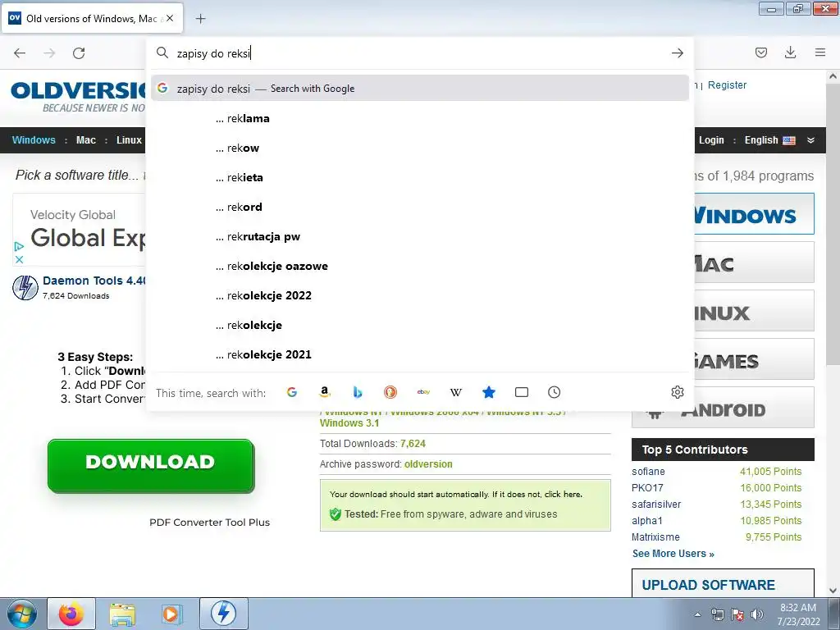840x630 pixels.
Task: Open contributor sofiane's profile
Action: click(x=648, y=472)
